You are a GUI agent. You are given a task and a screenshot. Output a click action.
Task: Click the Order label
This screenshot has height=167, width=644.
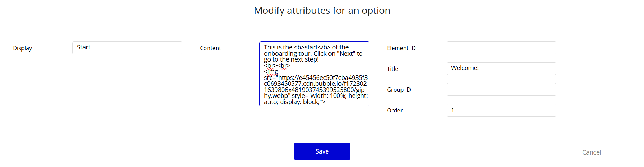pyautogui.click(x=395, y=110)
